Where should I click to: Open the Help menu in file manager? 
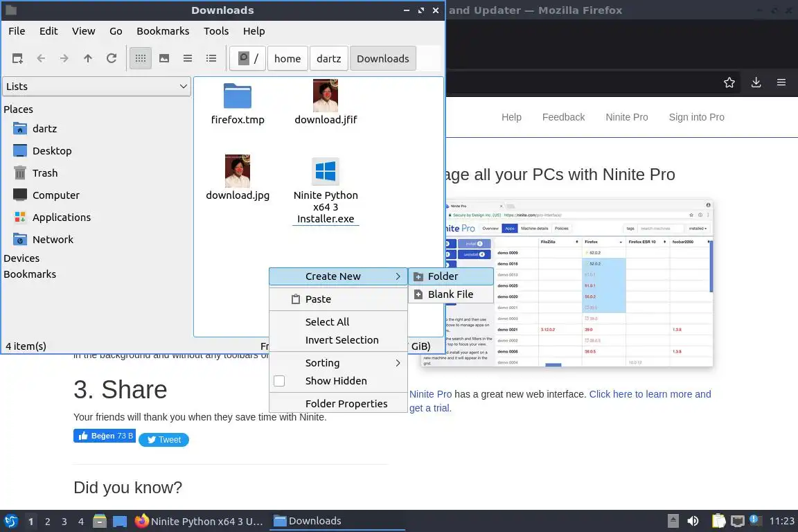pyautogui.click(x=254, y=31)
